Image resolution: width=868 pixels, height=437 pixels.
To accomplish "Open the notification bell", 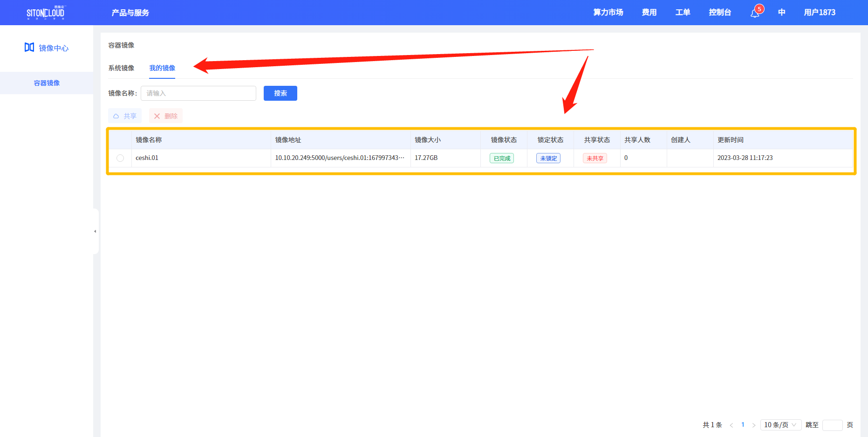I will 755,13.
